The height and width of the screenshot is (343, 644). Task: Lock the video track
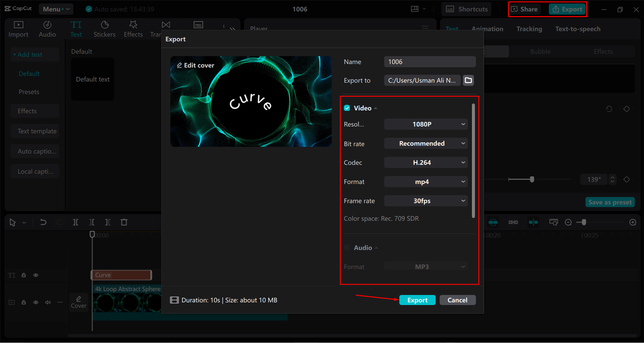[24, 302]
